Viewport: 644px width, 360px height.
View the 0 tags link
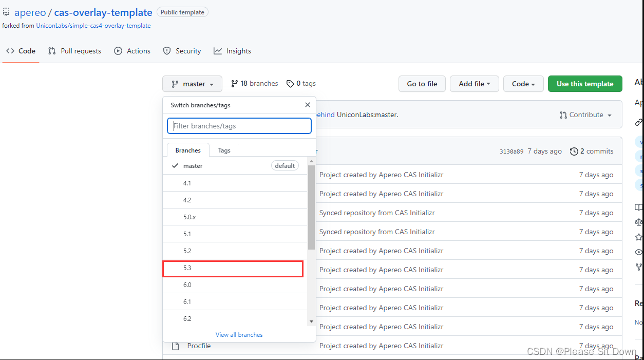(301, 84)
